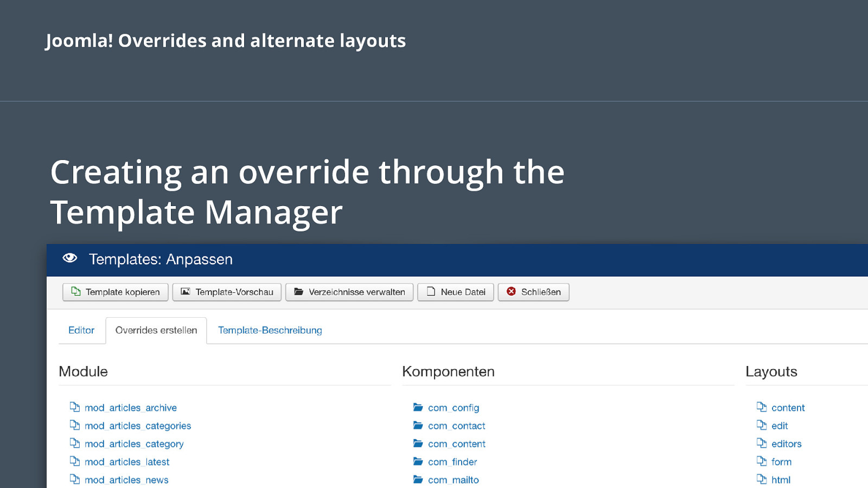Click copy icon beside mod_articles_news

pyautogui.click(x=75, y=479)
